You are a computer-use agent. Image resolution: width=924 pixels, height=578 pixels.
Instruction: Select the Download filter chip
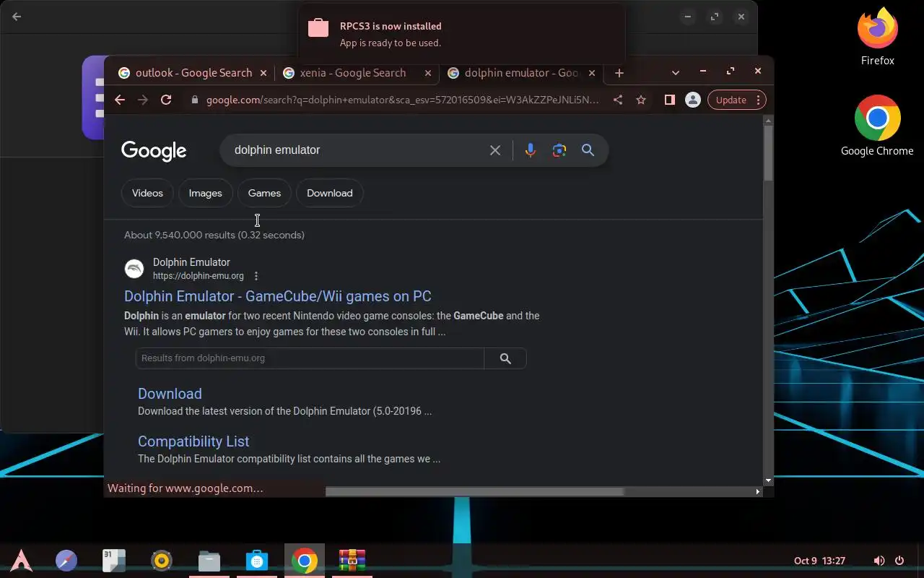click(x=329, y=193)
